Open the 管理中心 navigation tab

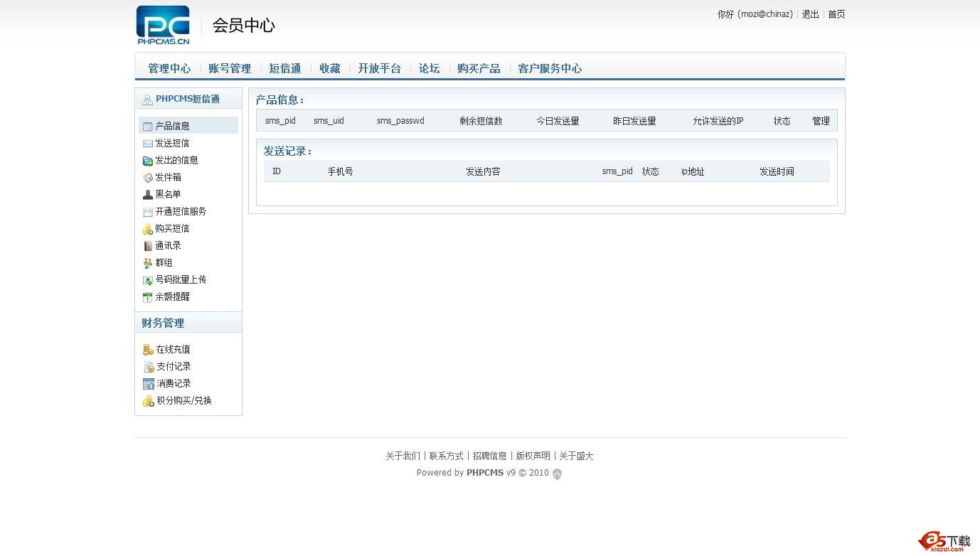[x=169, y=69]
